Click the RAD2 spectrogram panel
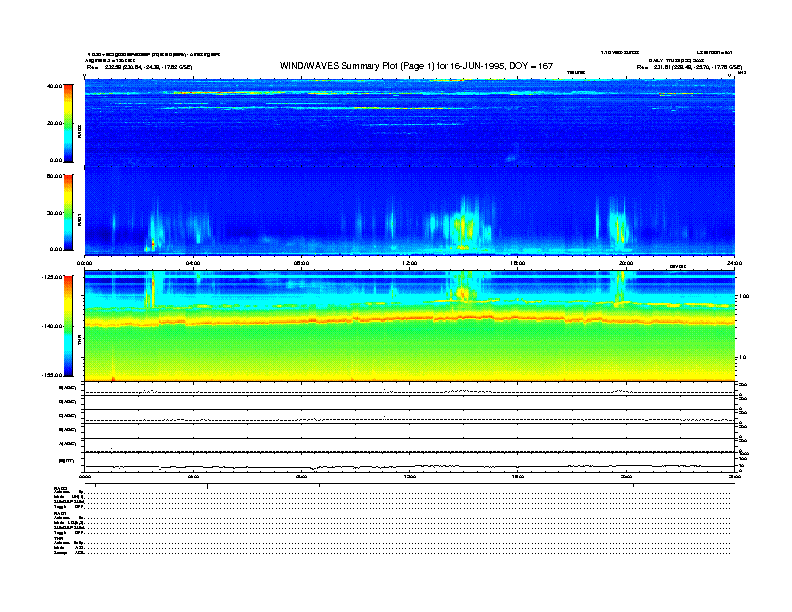 click(x=410, y=122)
